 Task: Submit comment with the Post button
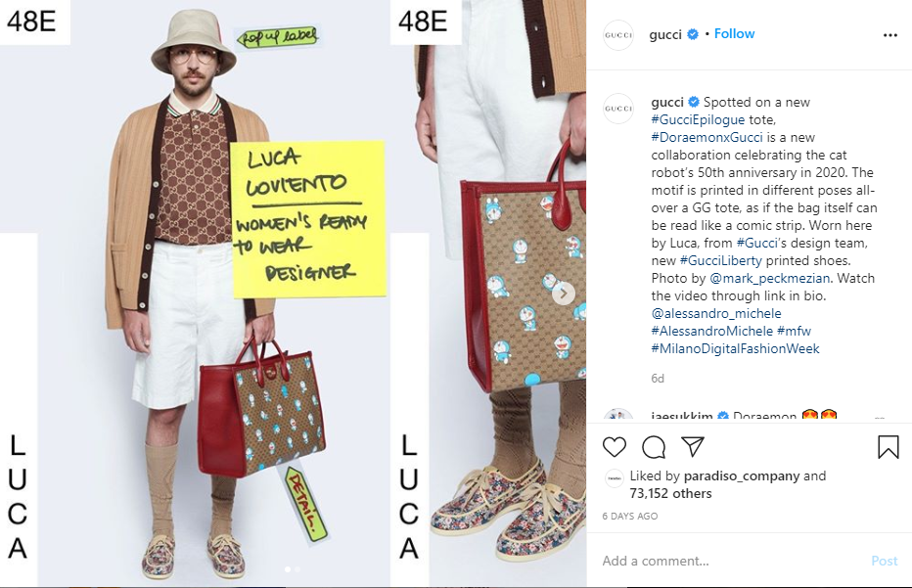coord(884,561)
